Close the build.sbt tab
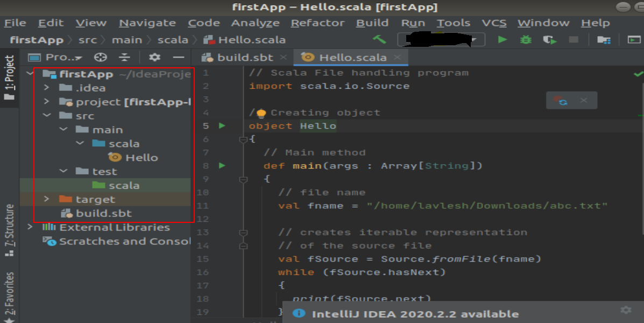Image resolution: width=644 pixels, height=323 pixels. click(x=283, y=57)
